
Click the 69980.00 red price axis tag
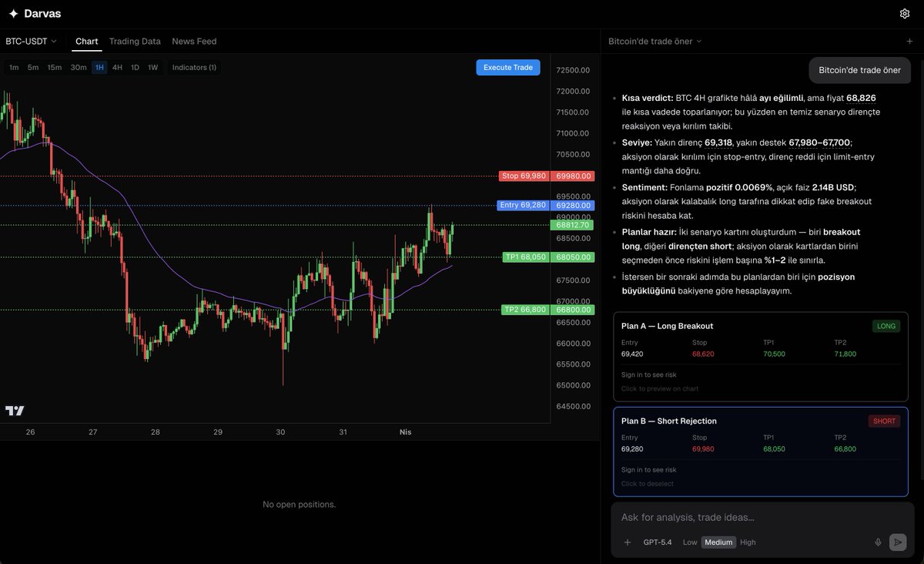click(x=573, y=176)
